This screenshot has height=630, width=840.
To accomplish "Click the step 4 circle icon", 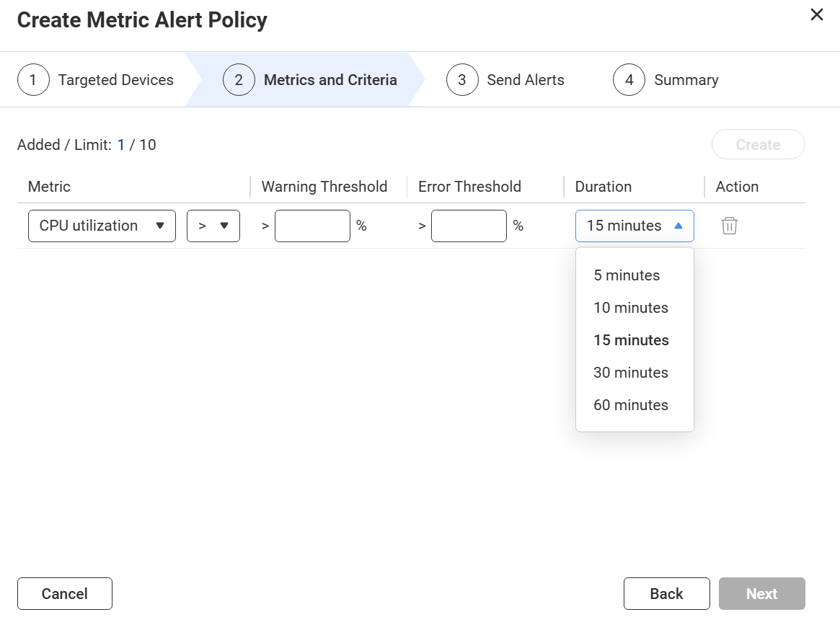I will 629,80.
